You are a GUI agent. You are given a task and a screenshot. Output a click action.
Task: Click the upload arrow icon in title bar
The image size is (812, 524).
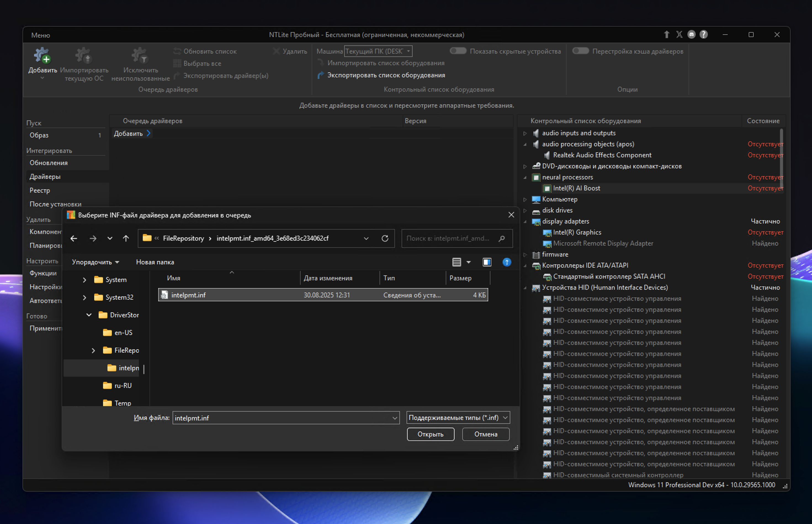pyautogui.click(x=666, y=35)
